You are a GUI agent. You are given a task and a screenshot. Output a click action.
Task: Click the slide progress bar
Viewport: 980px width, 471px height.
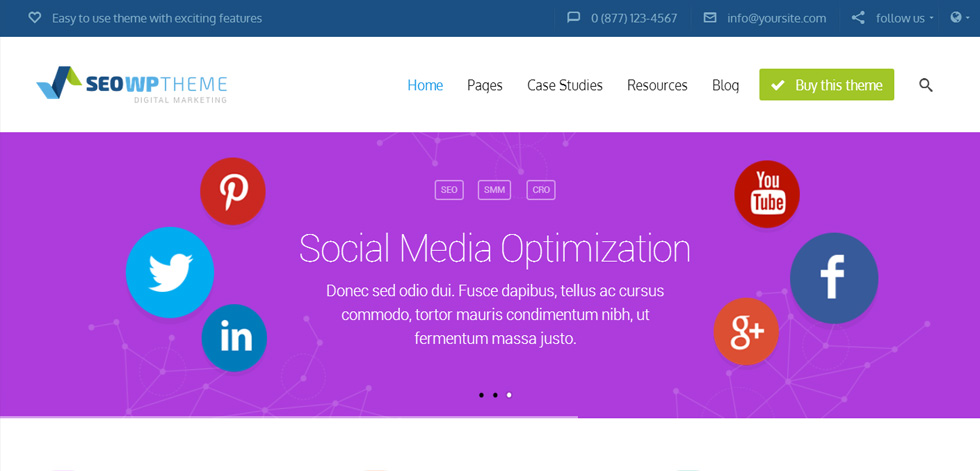(289, 417)
